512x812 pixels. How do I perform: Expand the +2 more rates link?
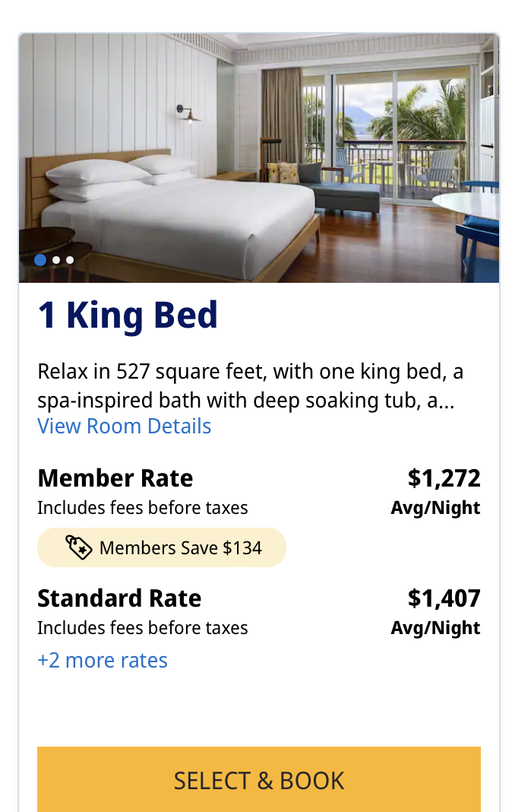point(103,660)
